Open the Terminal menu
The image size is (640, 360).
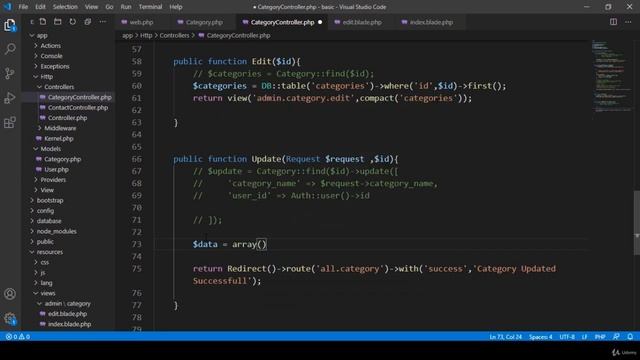(x=150, y=7)
